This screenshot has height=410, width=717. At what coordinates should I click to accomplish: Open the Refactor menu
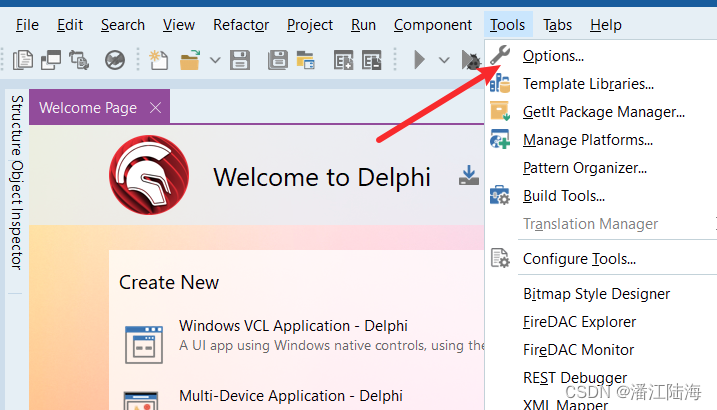pos(241,25)
